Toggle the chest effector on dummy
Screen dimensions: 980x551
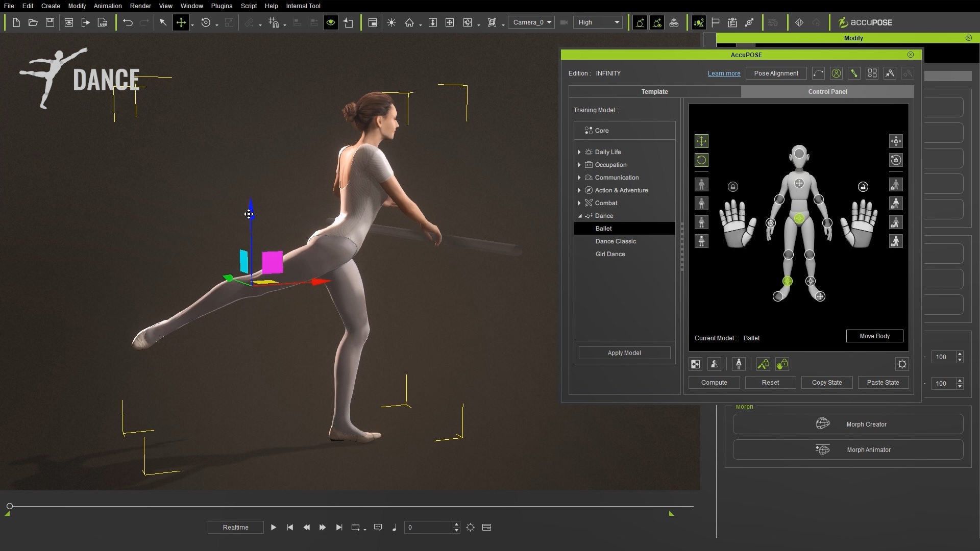coord(799,183)
